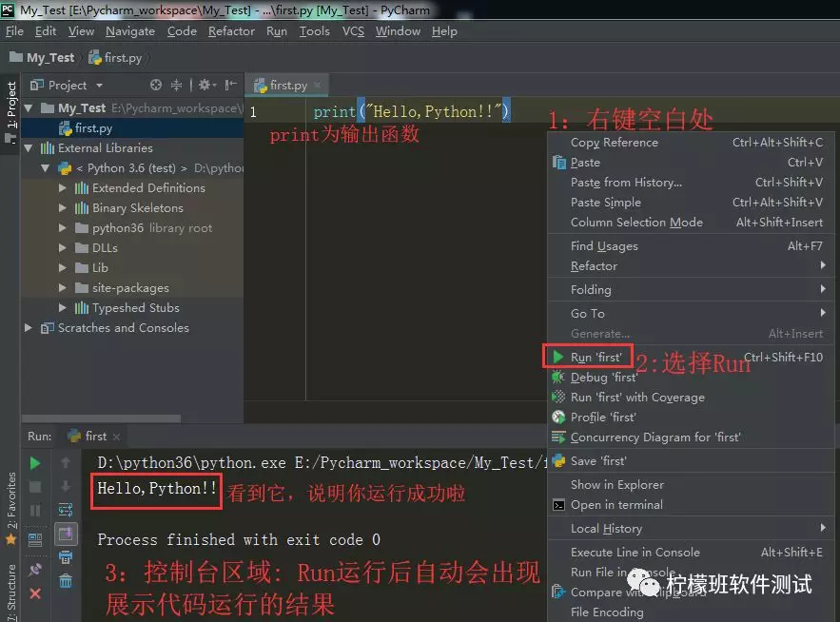Click the red X close icon in Run panel
Viewport: 840px width, 622px height.
tap(35, 593)
